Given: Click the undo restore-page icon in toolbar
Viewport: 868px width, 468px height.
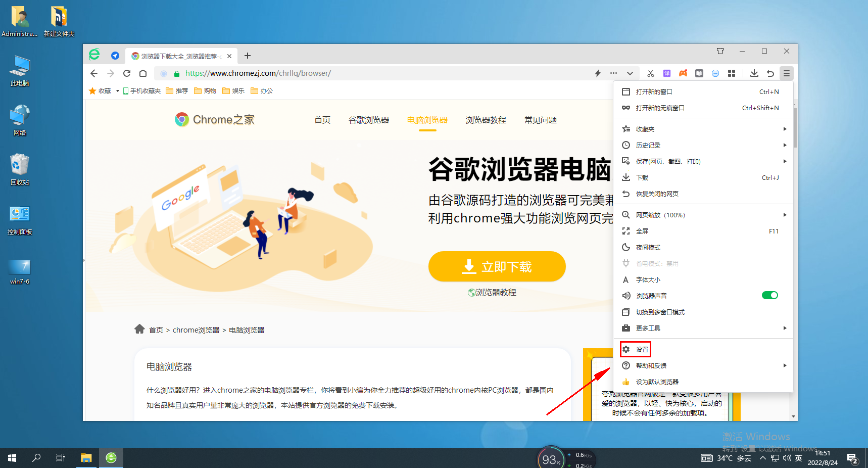Looking at the screenshot, I should click(x=770, y=73).
